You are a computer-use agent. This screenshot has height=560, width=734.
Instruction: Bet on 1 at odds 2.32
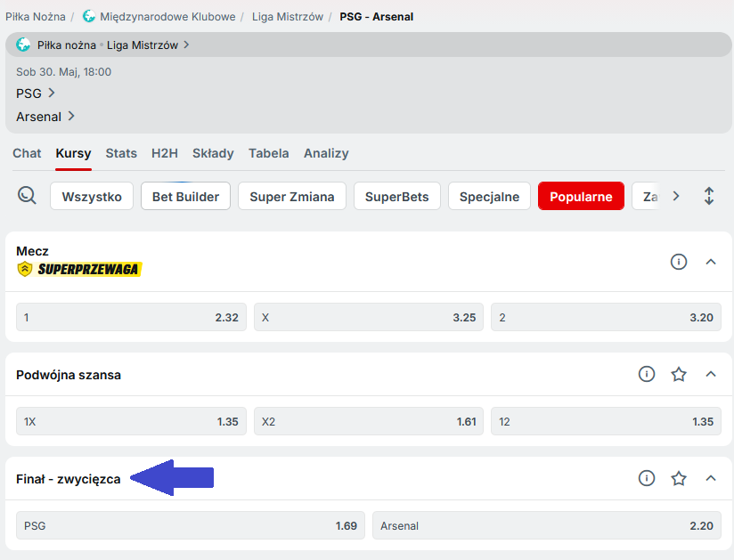point(131,317)
